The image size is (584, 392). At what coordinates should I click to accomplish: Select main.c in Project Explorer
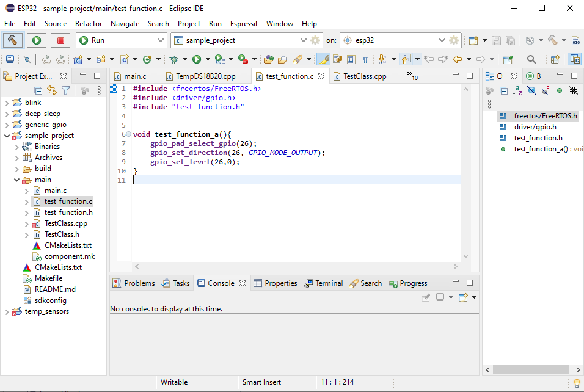click(x=56, y=191)
